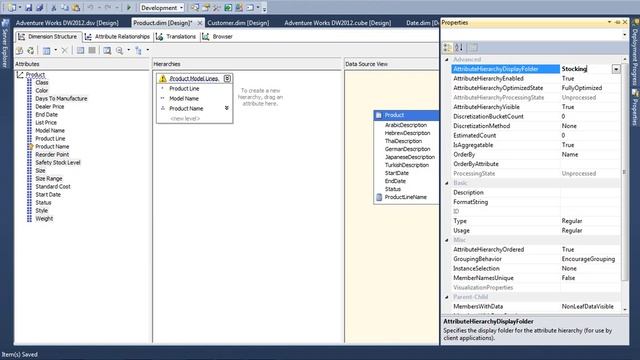Viewport: 640px width, 360px height.
Task: Collapse the Basic properties category
Action: tap(447, 183)
